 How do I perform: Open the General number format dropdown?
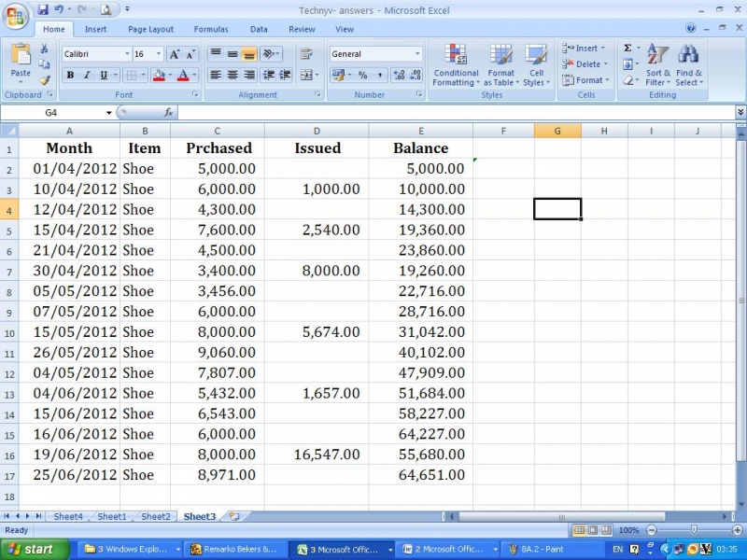(x=417, y=54)
